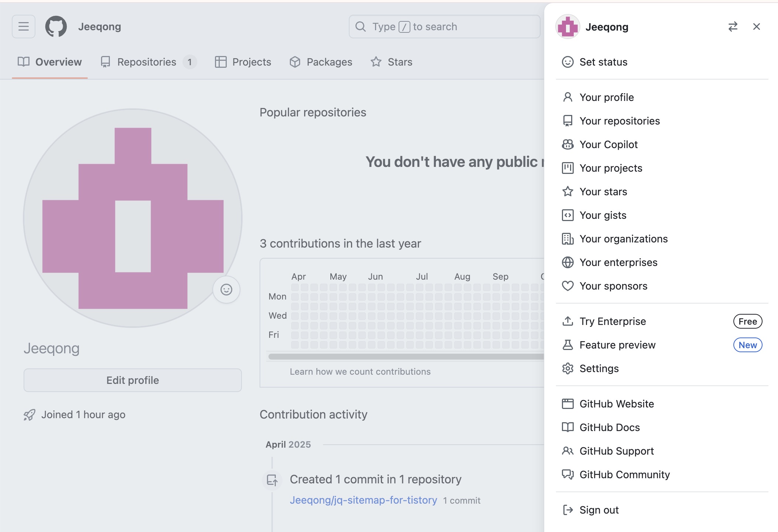
Task: Click the Settings gear icon
Action: [567, 368]
